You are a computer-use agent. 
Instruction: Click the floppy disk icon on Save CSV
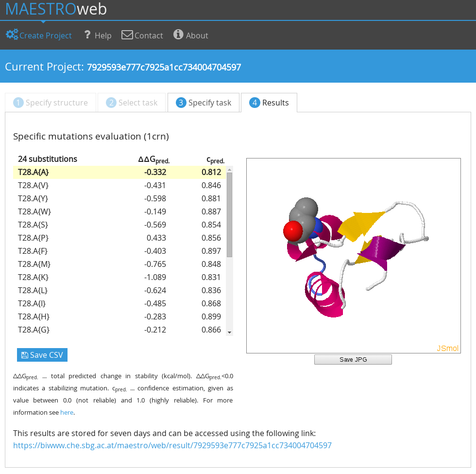click(25, 355)
